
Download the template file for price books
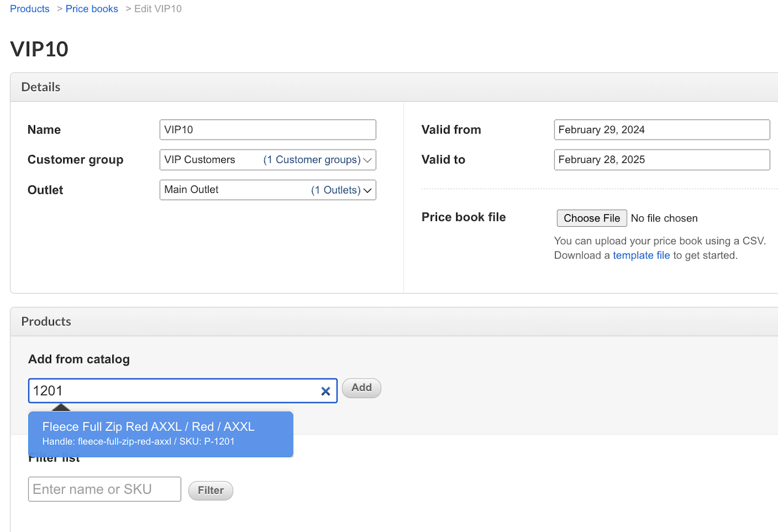pos(641,255)
